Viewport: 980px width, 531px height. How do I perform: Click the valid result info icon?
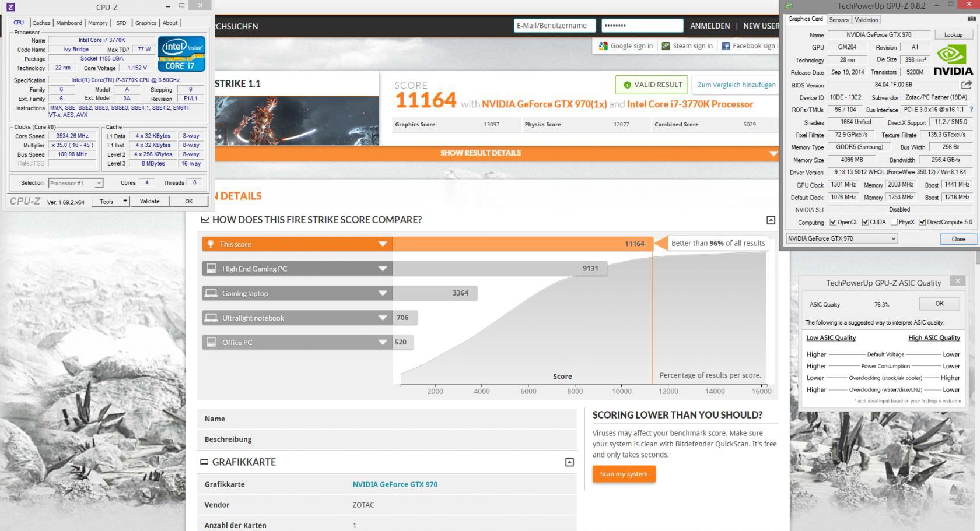(x=628, y=85)
